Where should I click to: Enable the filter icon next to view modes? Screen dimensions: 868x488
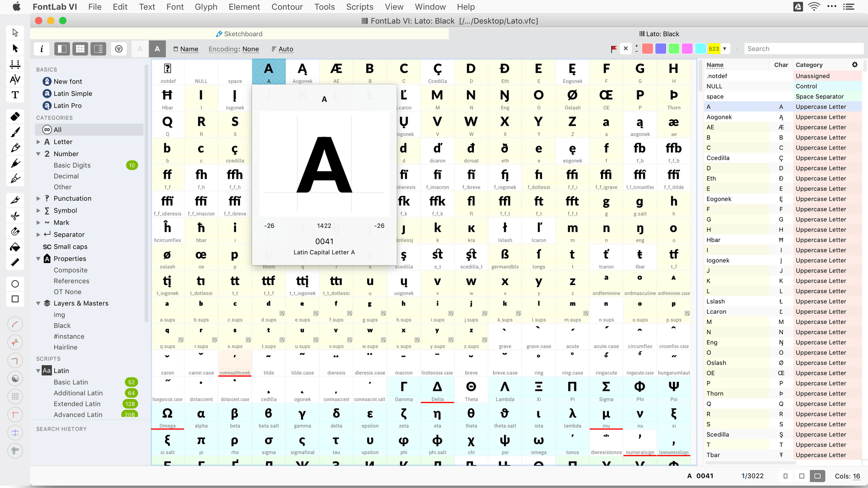click(119, 49)
